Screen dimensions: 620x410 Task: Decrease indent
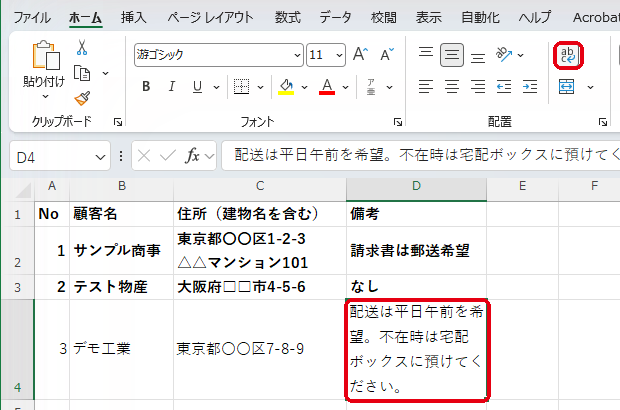504,87
